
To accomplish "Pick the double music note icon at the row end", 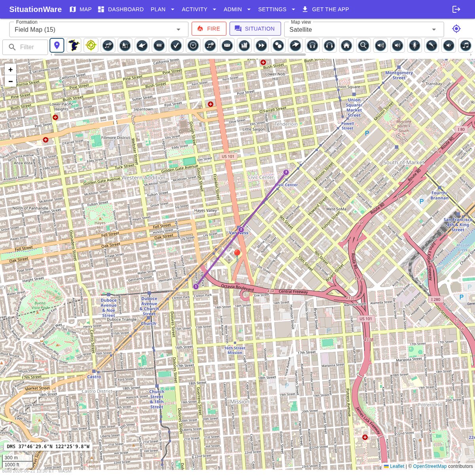I will 465,46.
